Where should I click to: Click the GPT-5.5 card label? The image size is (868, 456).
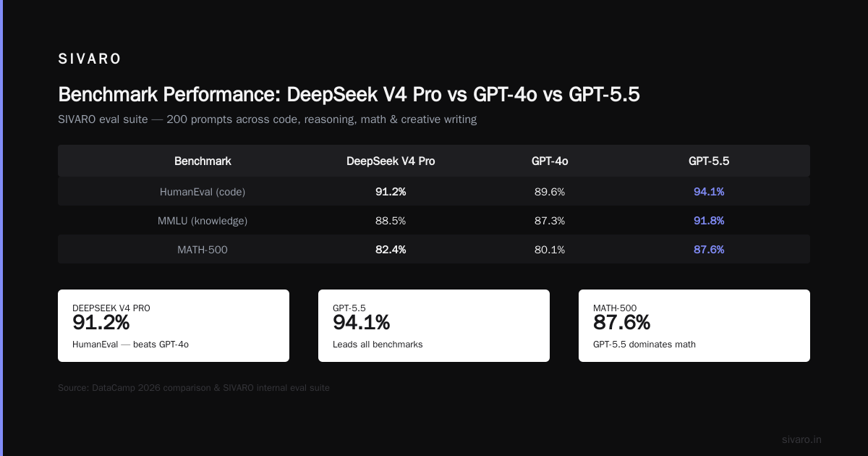coord(349,308)
